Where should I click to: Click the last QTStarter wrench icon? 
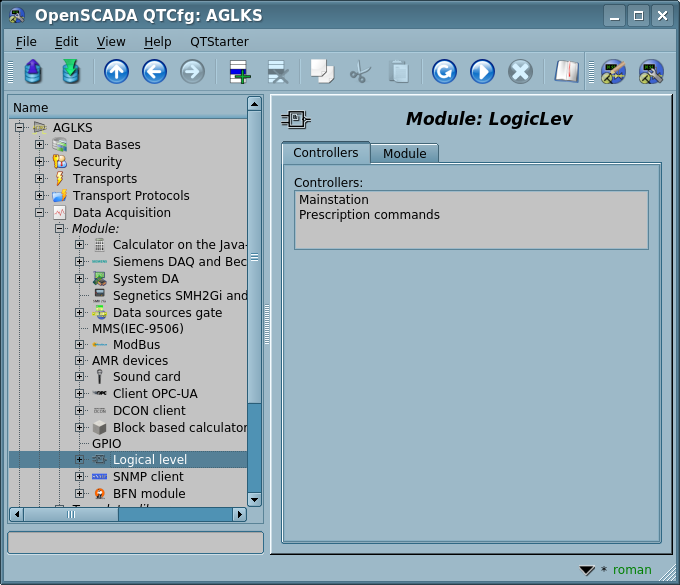[651, 72]
